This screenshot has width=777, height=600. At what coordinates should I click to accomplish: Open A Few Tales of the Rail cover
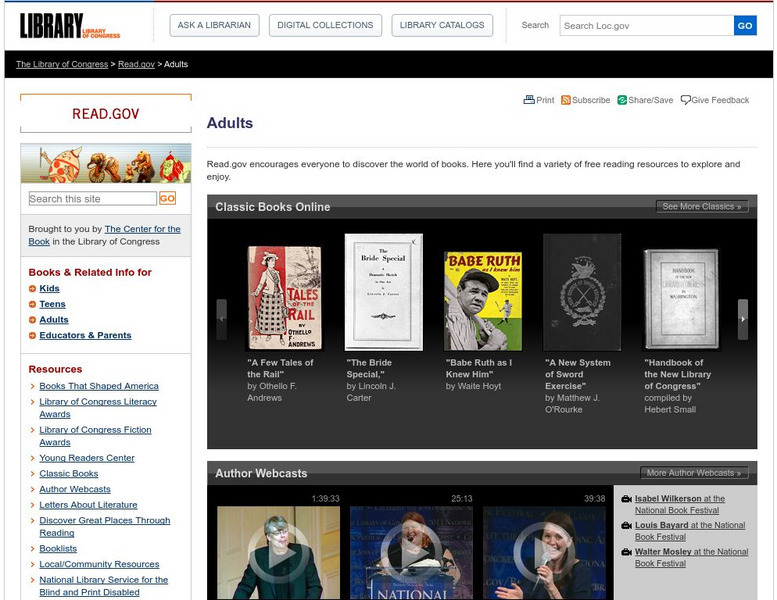click(284, 298)
